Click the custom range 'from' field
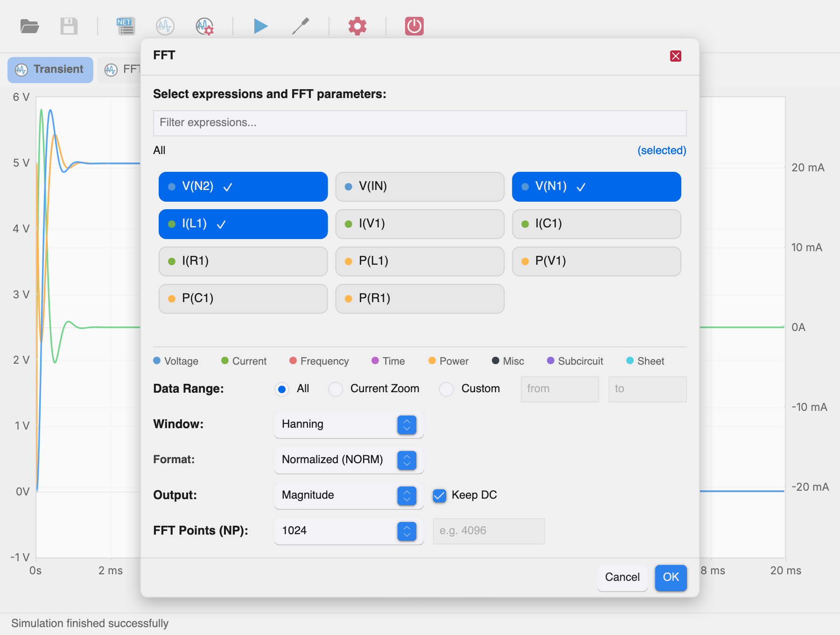Screen dimensions: 840x635 pos(560,389)
